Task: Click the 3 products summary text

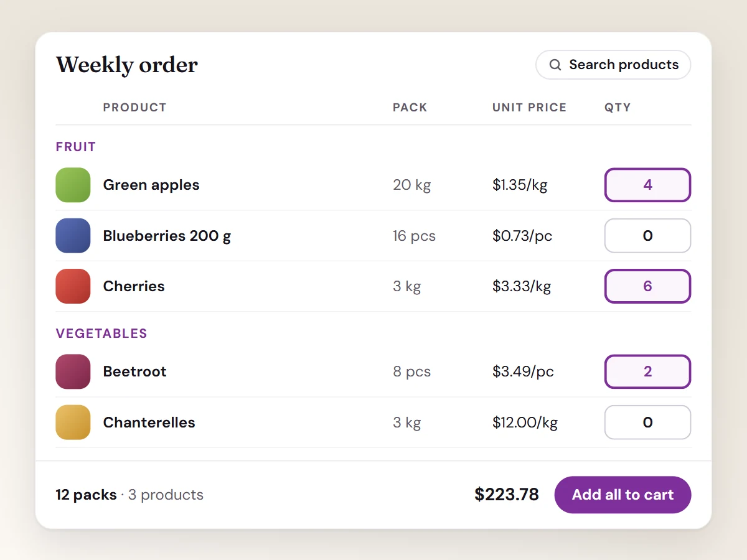Action: tap(166, 495)
